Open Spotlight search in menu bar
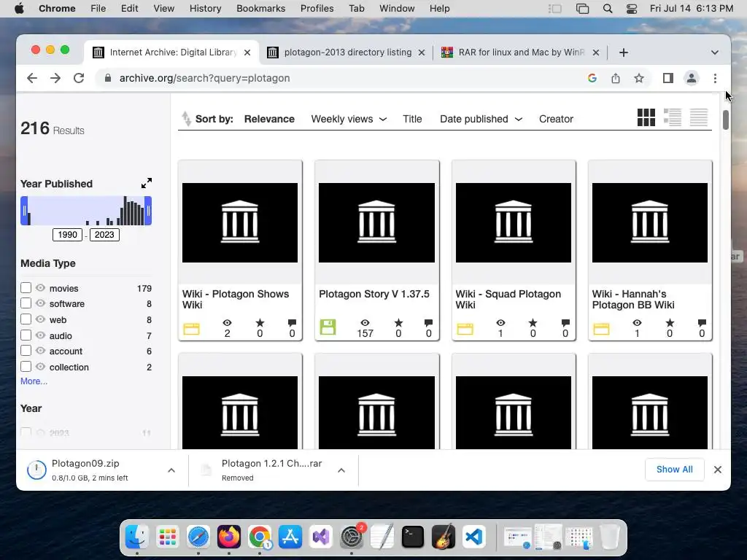The height and width of the screenshot is (560, 747). tap(608, 9)
